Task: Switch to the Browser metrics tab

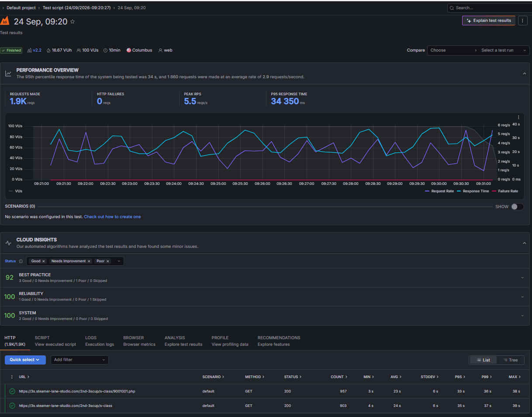Action: click(x=139, y=341)
